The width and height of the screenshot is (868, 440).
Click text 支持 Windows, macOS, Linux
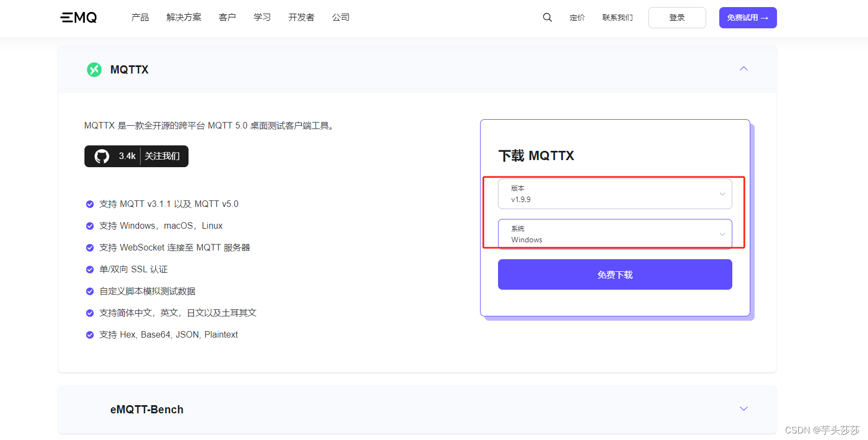coord(161,226)
